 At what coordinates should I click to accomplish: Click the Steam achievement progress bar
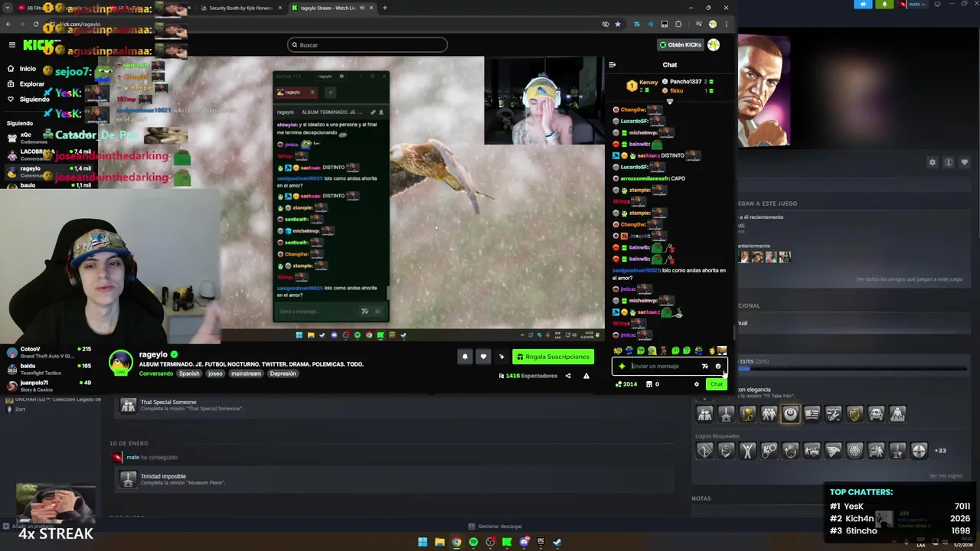854,368
